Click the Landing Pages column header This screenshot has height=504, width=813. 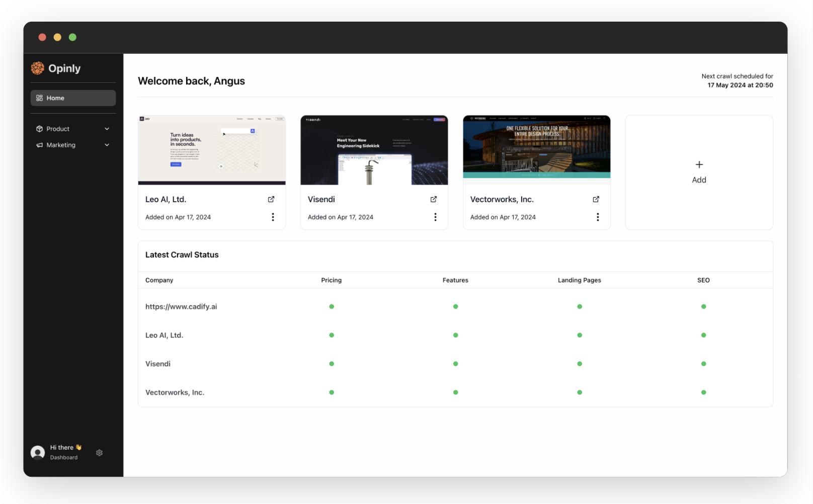point(579,280)
